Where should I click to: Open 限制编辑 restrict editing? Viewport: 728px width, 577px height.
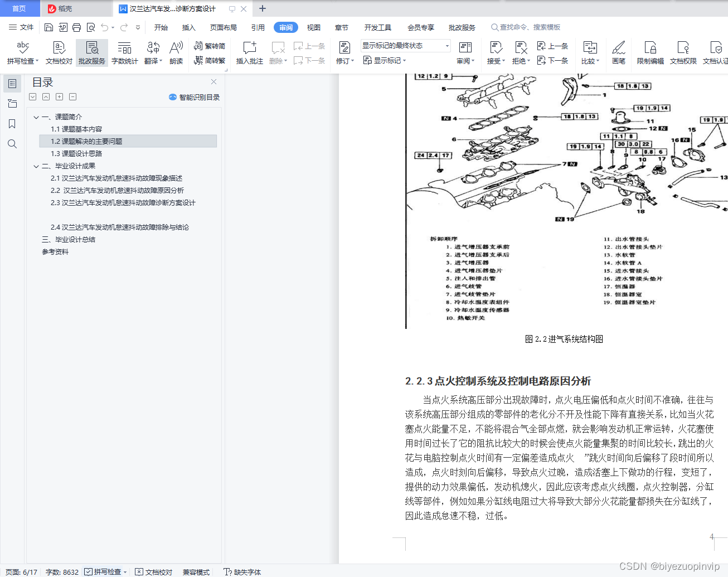tap(651, 53)
